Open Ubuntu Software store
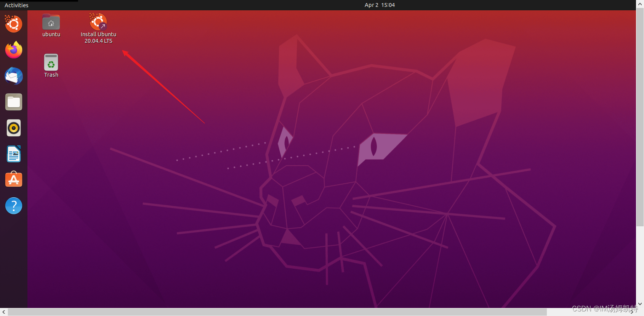Image resolution: width=644 pixels, height=316 pixels. [14, 179]
